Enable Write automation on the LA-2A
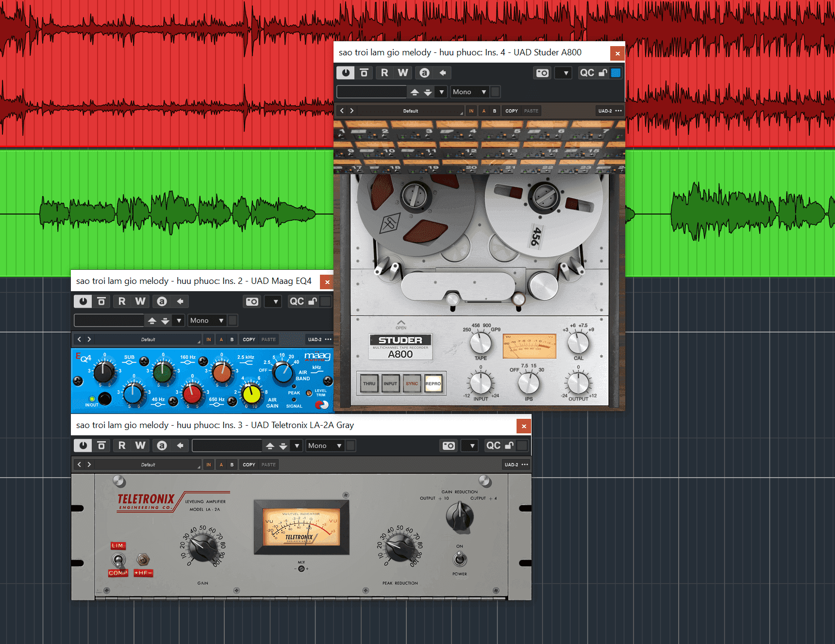 click(x=140, y=446)
